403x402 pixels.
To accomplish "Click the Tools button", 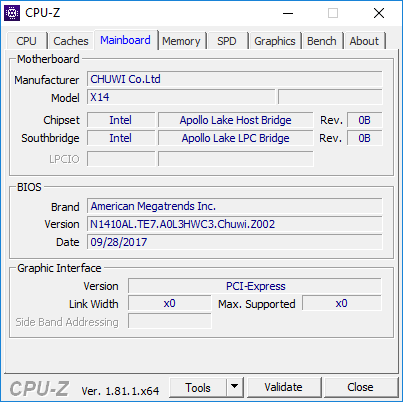I will pyautogui.click(x=198, y=388).
